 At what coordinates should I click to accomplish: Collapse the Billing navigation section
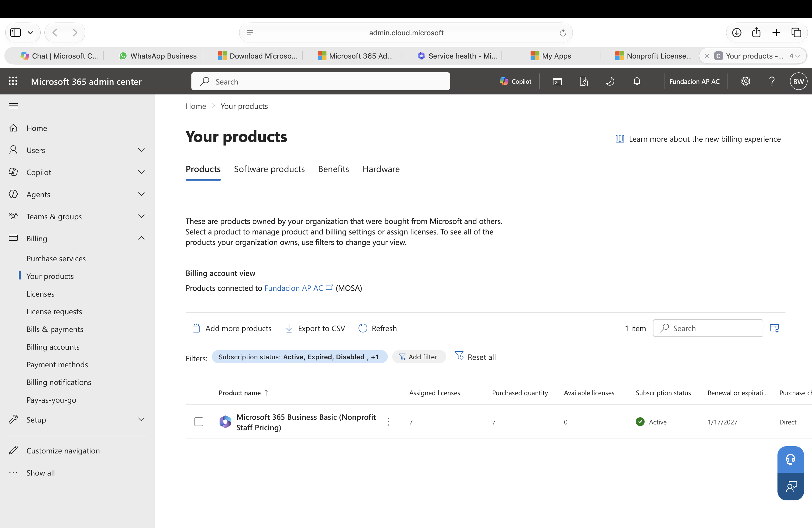click(x=141, y=238)
